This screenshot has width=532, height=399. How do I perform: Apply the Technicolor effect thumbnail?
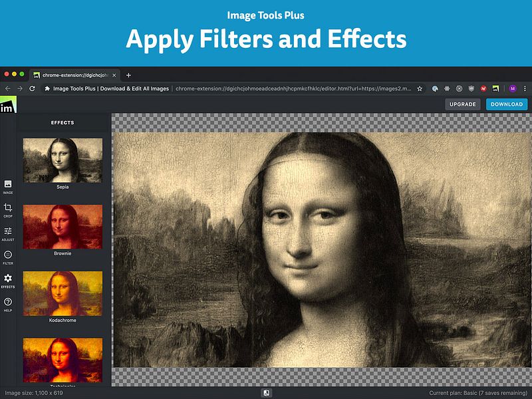click(x=63, y=360)
